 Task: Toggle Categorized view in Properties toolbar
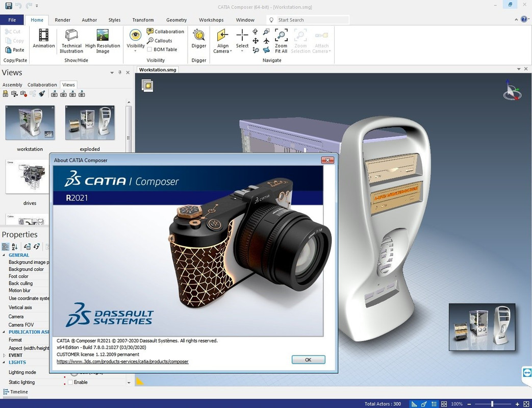pos(6,246)
